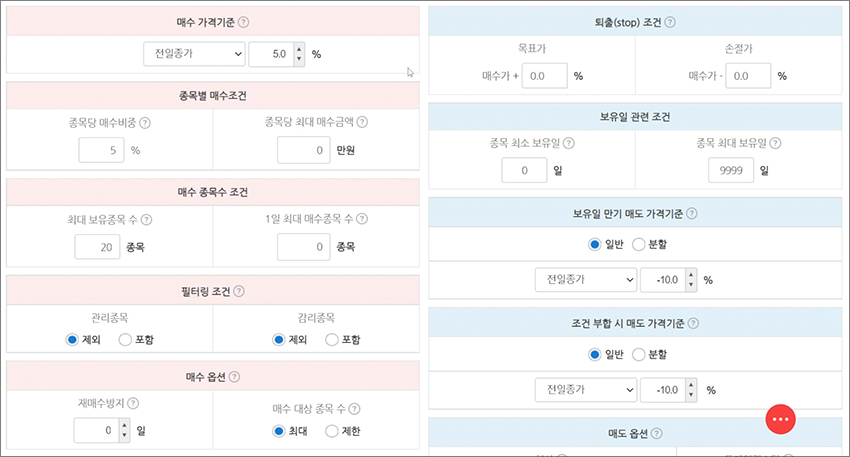Click the 최대 보유종목 수 input field
Viewport: 850px width, 457px height.
[97, 247]
